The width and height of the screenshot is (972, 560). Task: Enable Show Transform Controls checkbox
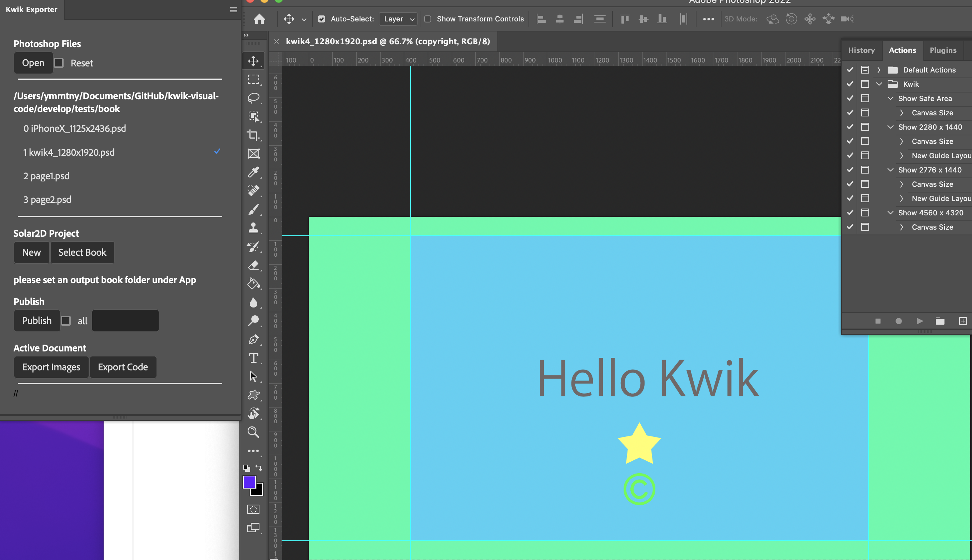[427, 19]
